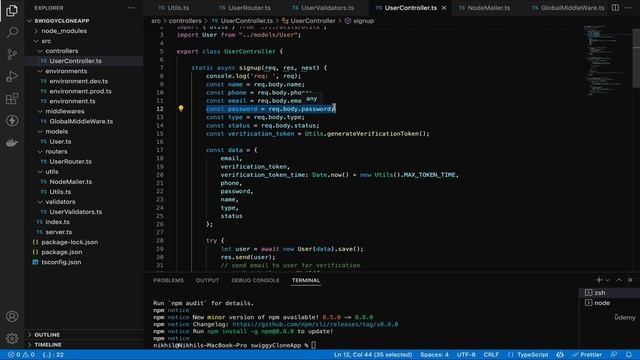Close the terminal panel

pyautogui.click(x=630, y=280)
